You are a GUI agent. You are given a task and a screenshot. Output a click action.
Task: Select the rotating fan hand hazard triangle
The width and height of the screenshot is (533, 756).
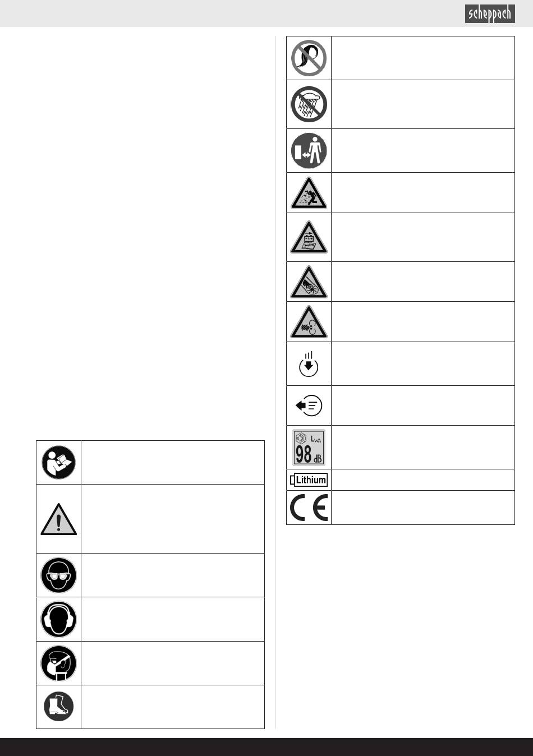click(x=309, y=282)
